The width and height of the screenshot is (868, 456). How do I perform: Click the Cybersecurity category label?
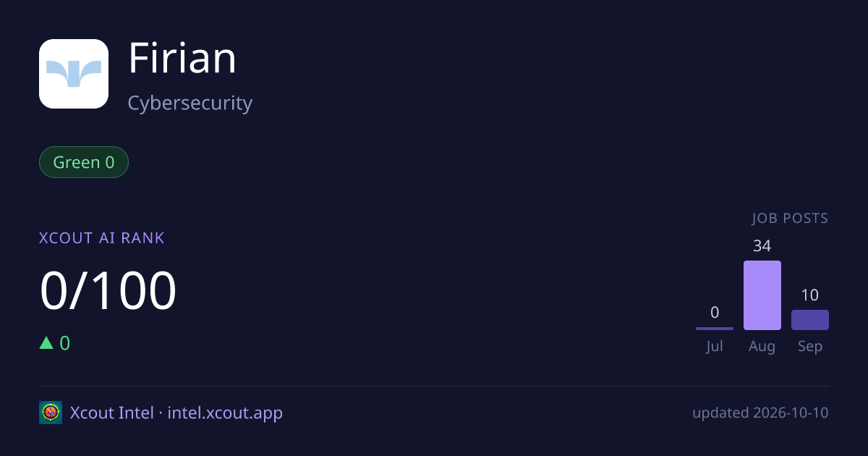click(190, 104)
